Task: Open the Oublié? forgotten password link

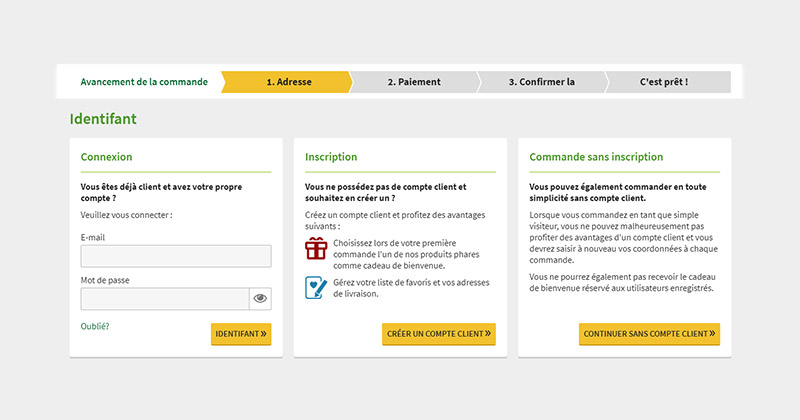Action: (x=95, y=326)
